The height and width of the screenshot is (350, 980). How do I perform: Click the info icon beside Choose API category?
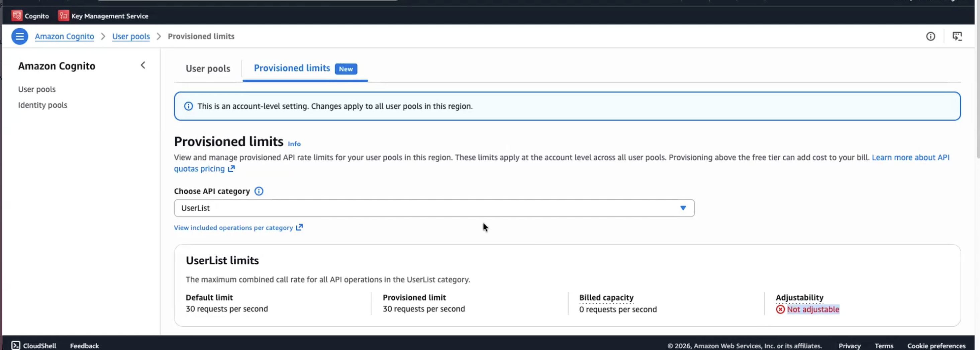[259, 191]
